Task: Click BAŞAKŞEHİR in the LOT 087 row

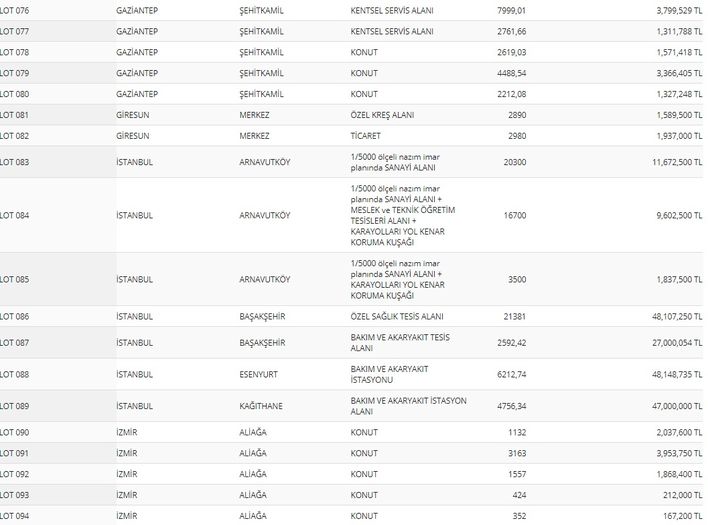Action: 262,343
